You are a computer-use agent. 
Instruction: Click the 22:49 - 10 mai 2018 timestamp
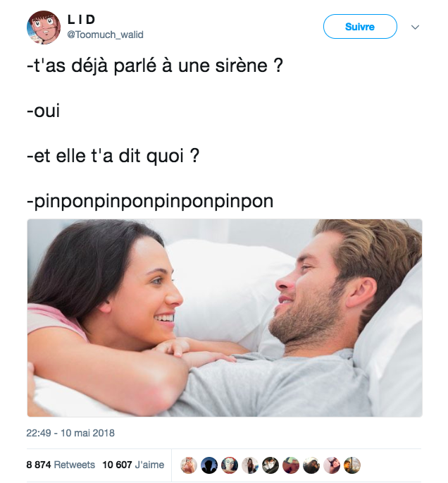tap(70, 433)
